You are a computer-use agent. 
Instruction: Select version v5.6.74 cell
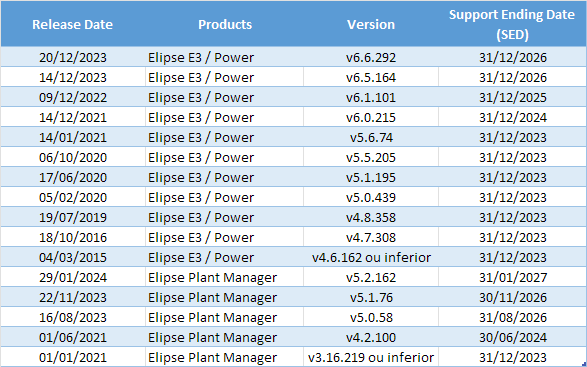click(371, 137)
